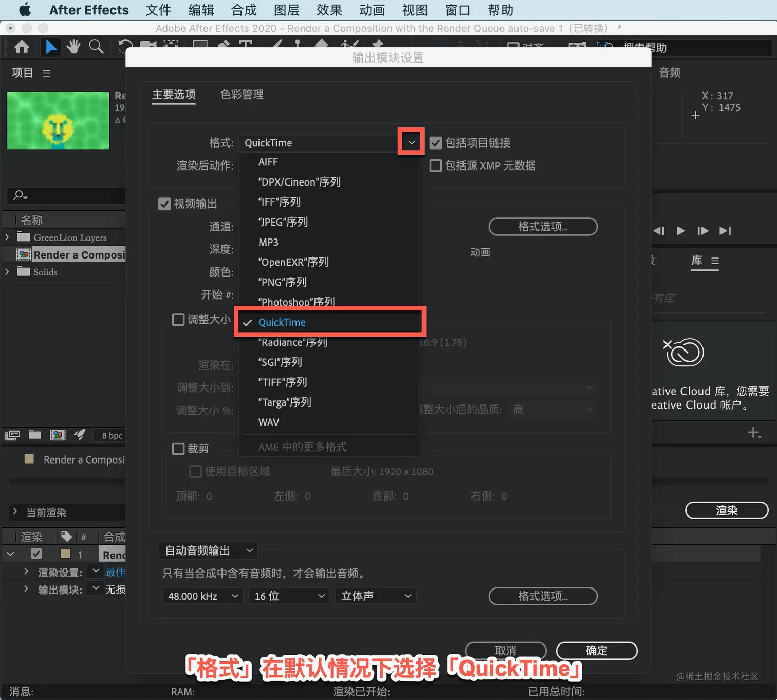Click the play preview button
777x700 pixels.
coord(681,231)
